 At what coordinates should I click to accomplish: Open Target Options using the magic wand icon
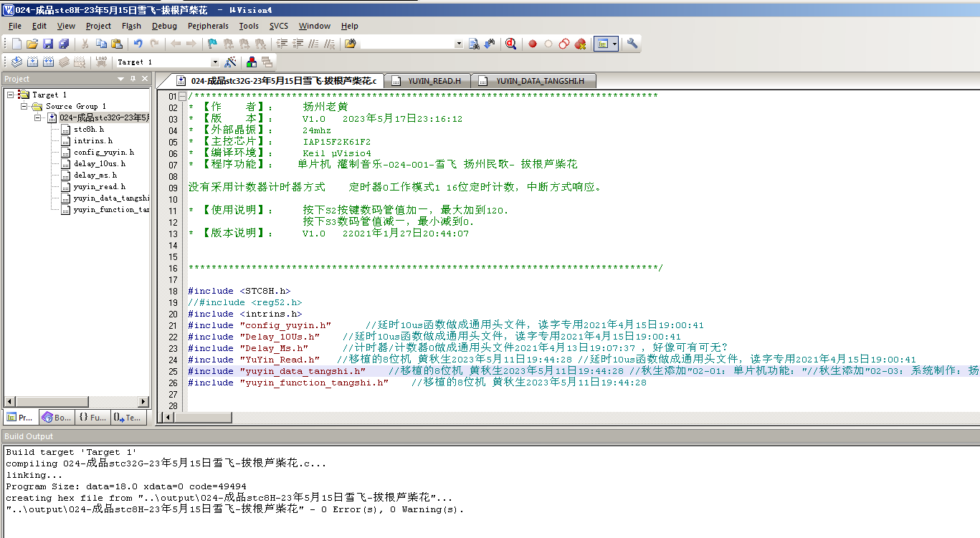point(230,62)
